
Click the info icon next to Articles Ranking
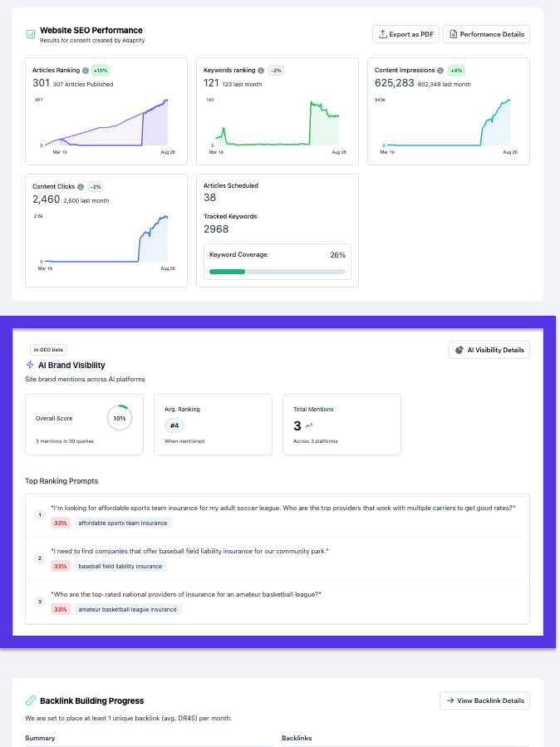pyautogui.click(x=86, y=71)
